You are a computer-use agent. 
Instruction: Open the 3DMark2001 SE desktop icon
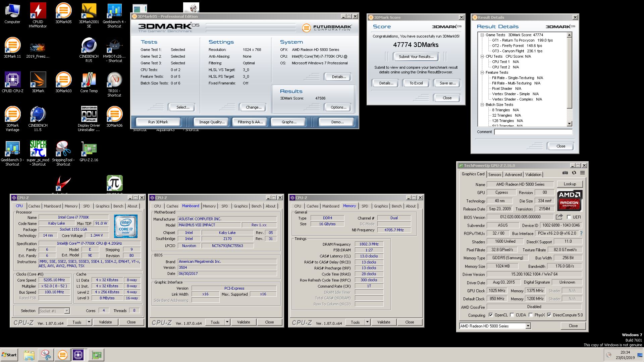coord(89,15)
